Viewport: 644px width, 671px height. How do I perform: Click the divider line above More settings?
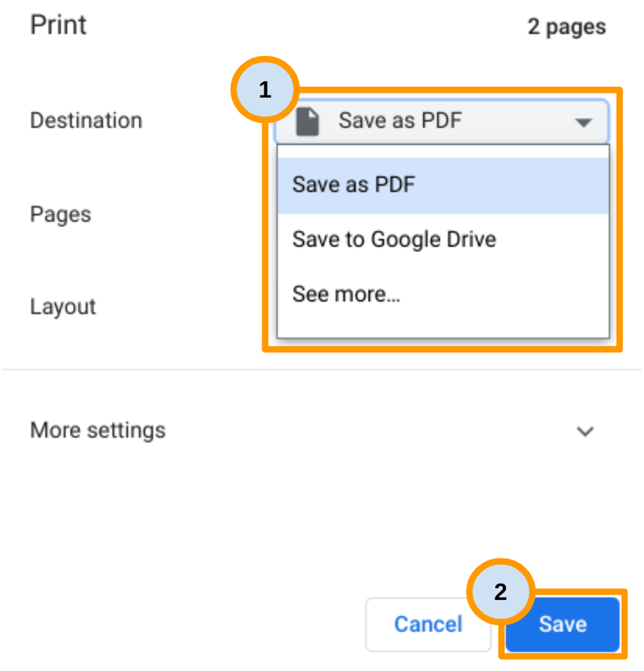pyautogui.click(x=321, y=369)
